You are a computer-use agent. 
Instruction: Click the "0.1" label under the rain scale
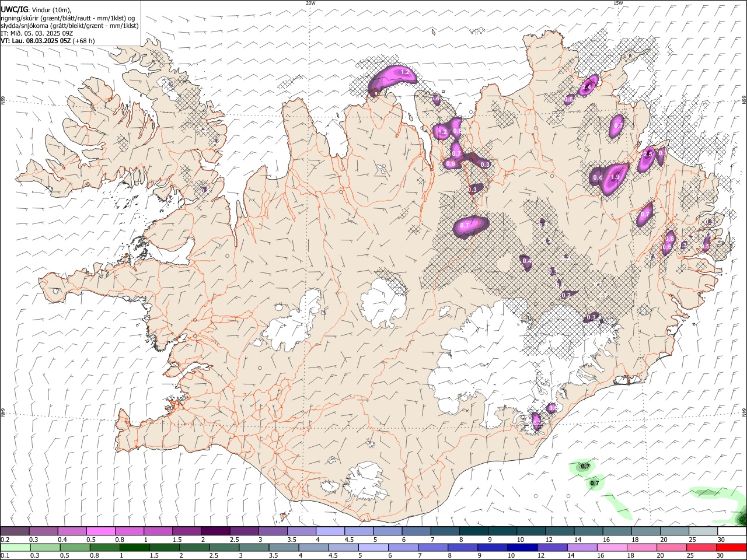pos(5,555)
